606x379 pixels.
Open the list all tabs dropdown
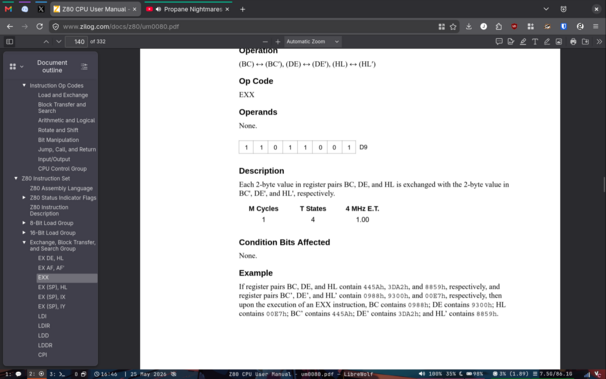546,9
